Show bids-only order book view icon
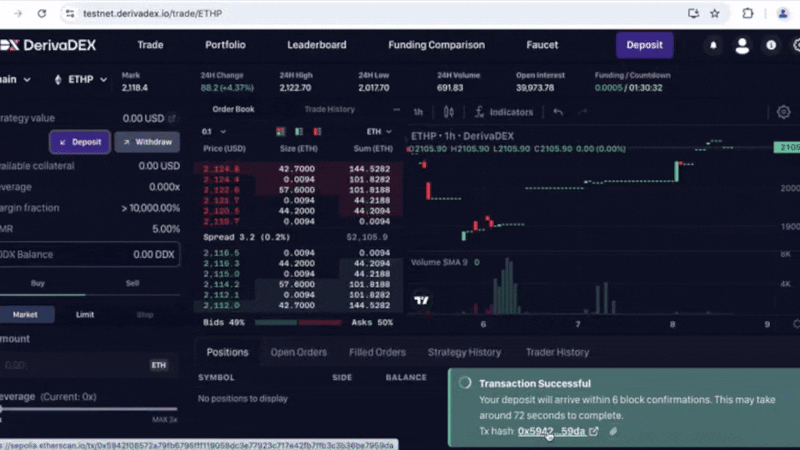 click(299, 132)
